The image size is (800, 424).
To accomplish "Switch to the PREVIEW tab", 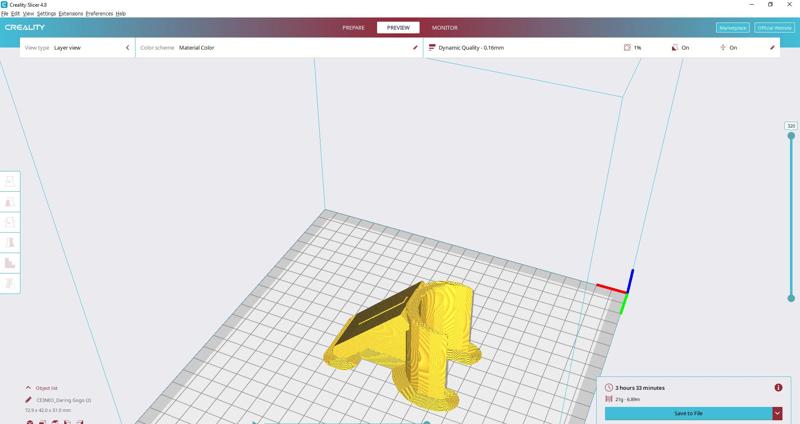I will point(398,28).
